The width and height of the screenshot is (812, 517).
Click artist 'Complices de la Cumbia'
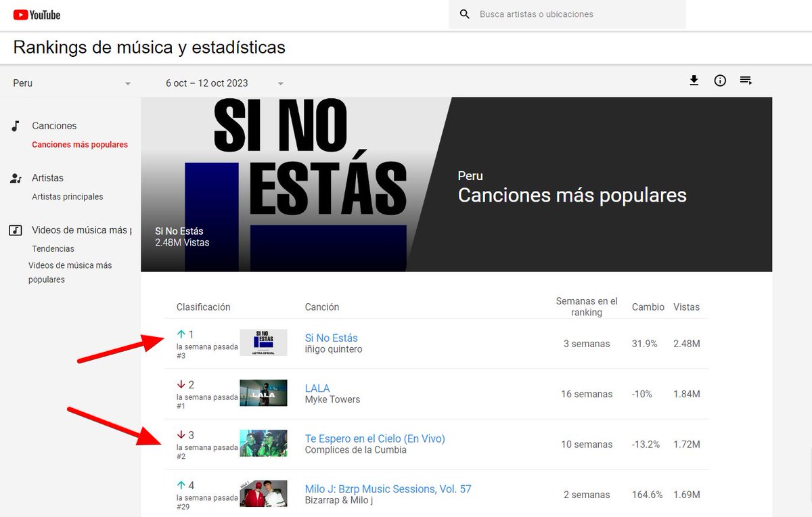356,450
